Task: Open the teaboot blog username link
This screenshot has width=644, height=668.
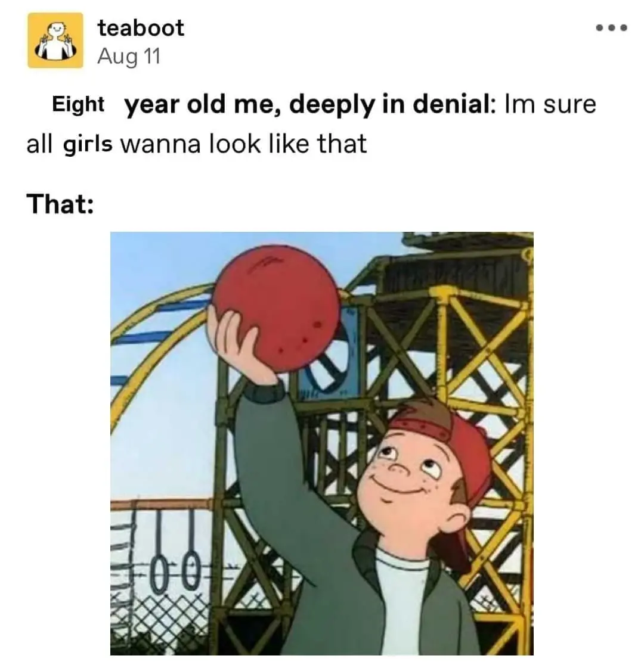Action: [141, 28]
